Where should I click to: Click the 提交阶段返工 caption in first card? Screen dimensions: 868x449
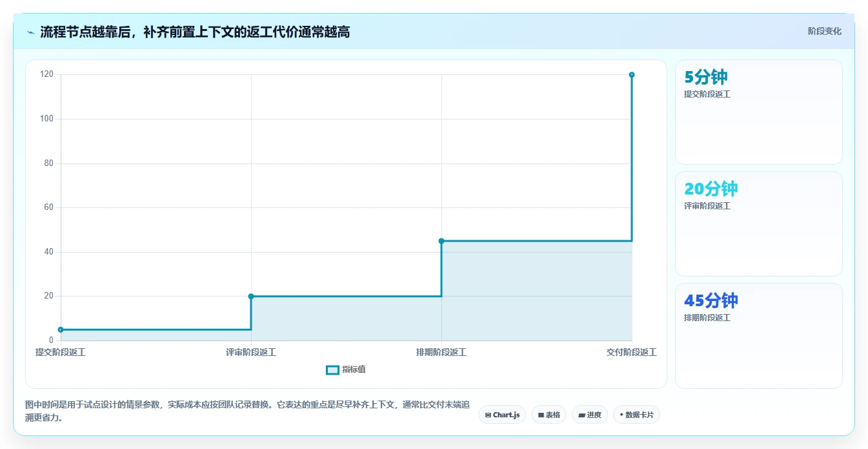point(707,94)
